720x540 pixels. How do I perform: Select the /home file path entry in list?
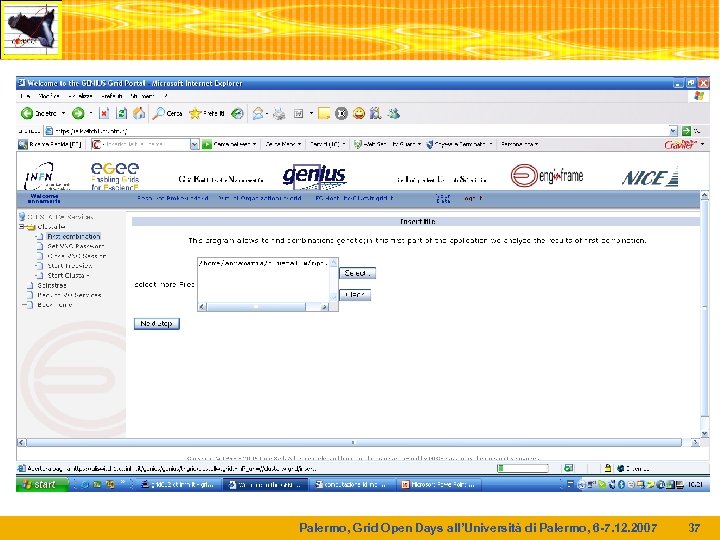(263, 263)
